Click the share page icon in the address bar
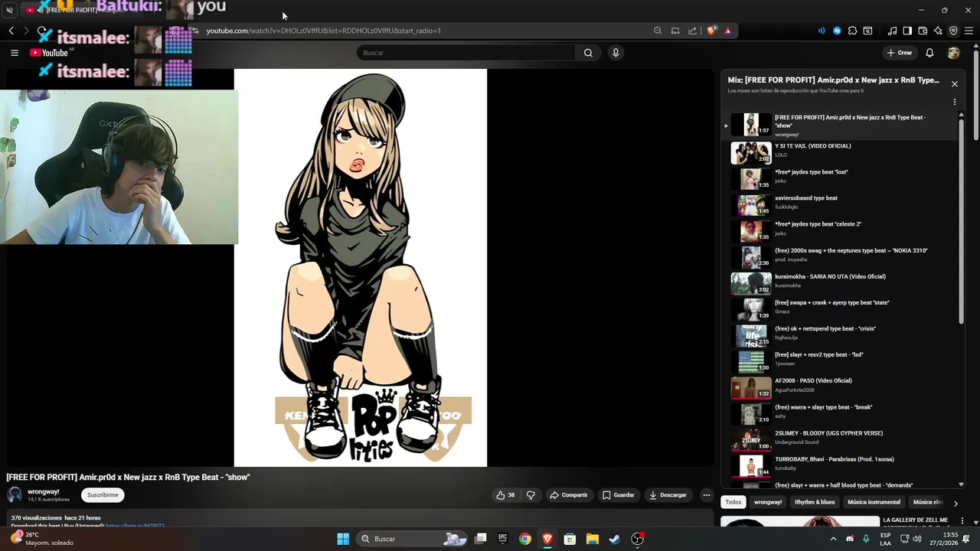Screen dimensions: 980x551 click(x=693, y=31)
